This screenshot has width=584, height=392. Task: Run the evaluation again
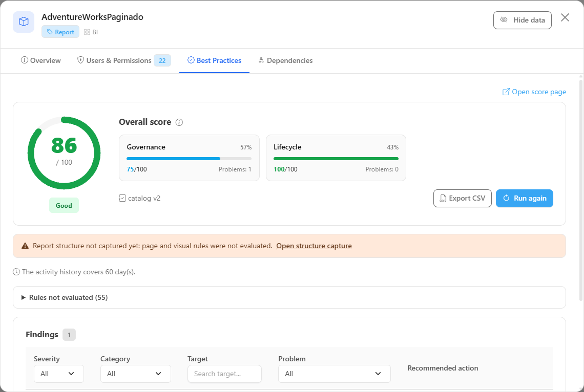pyautogui.click(x=525, y=198)
